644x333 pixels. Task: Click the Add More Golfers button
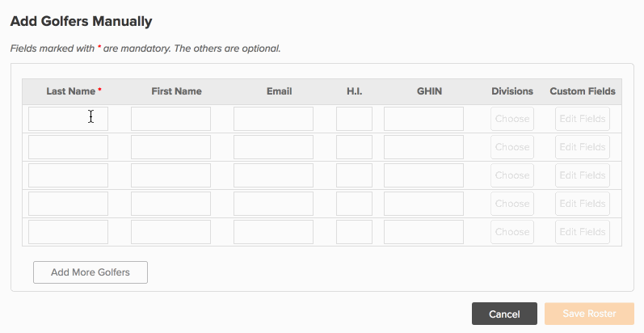click(90, 272)
